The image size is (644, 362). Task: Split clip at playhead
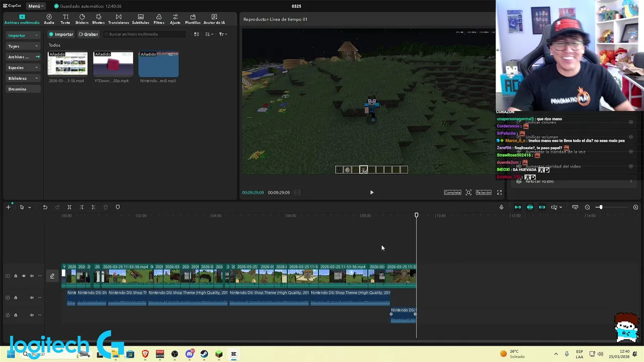coord(69,207)
